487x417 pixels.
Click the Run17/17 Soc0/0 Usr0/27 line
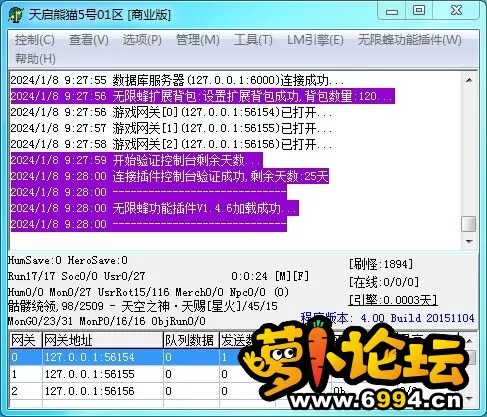point(77,276)
